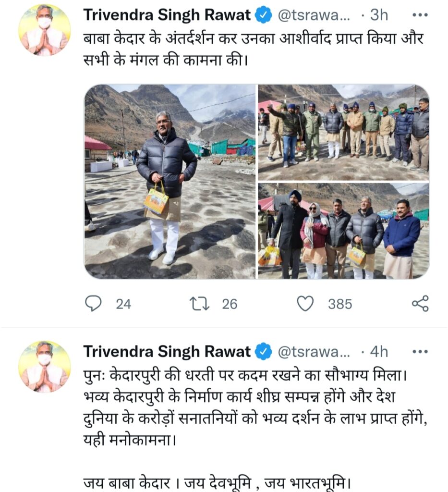The image size is (448, 492).
Task: Open Trivendra Singh Rawat name on first tweet
Action: (167, 15)
